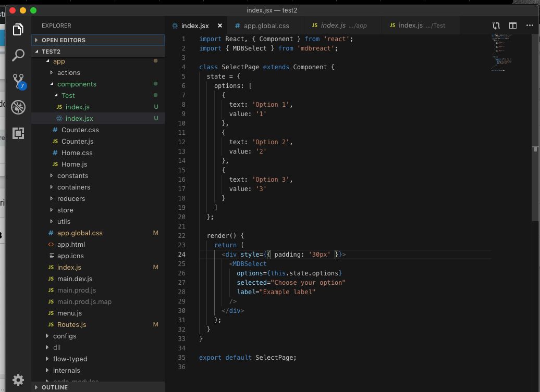Open Counter.css file
Image resolution: width=540 pixels, height=392 pixels.
(x=98, y=130)
